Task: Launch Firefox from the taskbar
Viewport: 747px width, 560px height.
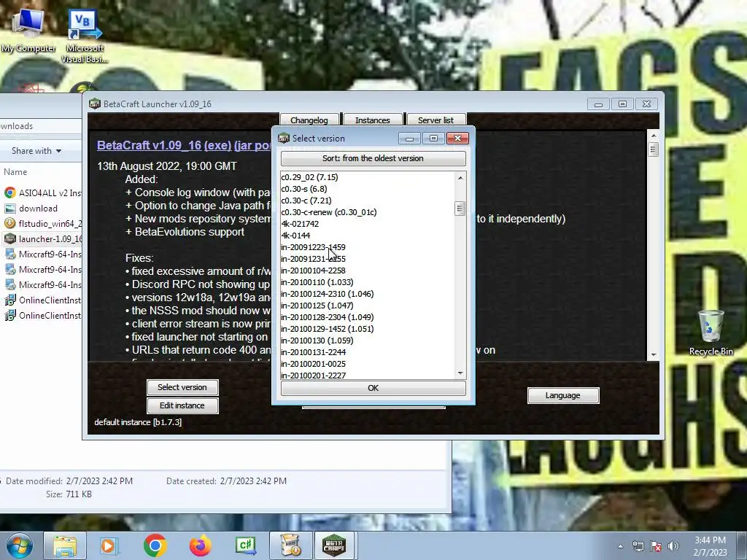Action: 200,545
